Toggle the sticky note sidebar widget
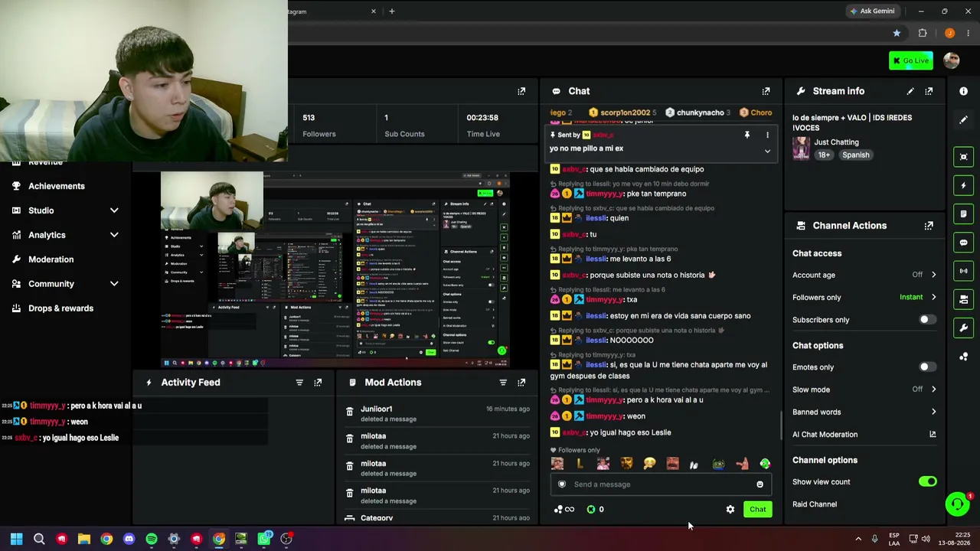Screen dimensions: 980x551 tap(964, 214)
